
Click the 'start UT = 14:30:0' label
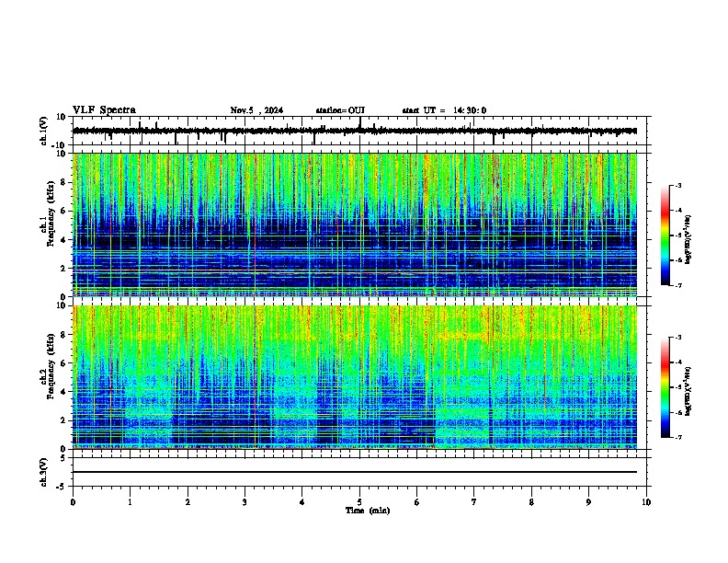pyautogui.click(x=444, y=110)
